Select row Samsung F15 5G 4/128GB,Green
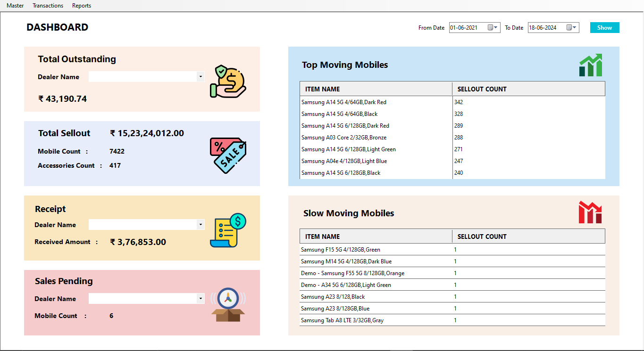The width and height of the screenshot is (644, 351). tap(452, 250)
